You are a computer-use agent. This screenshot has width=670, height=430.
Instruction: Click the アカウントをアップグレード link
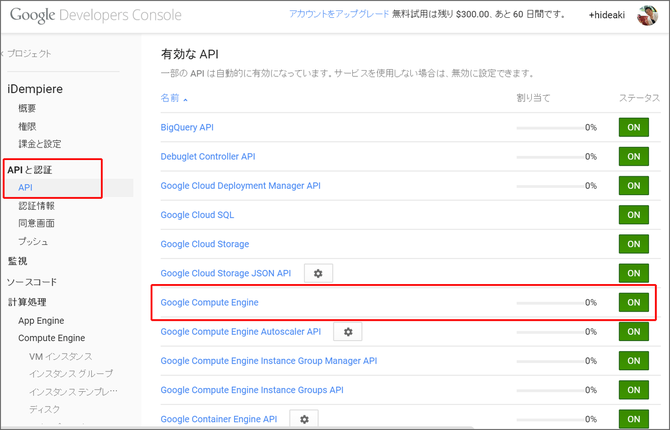pyautogui.click(x=339, y=14)
